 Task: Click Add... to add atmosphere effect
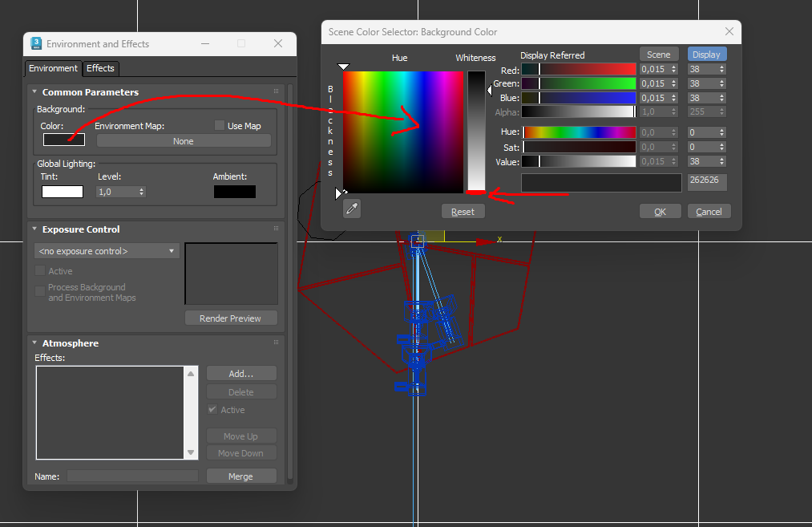[240, 374]
